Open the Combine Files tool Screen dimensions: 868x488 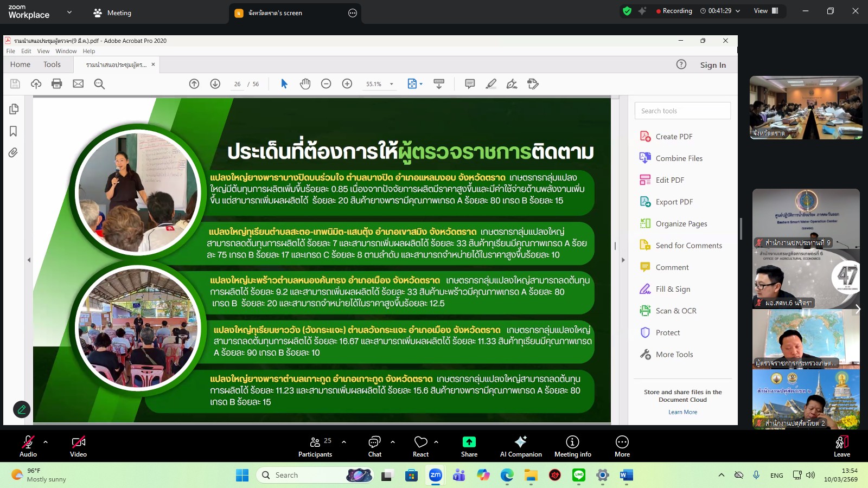coord(679,158)
